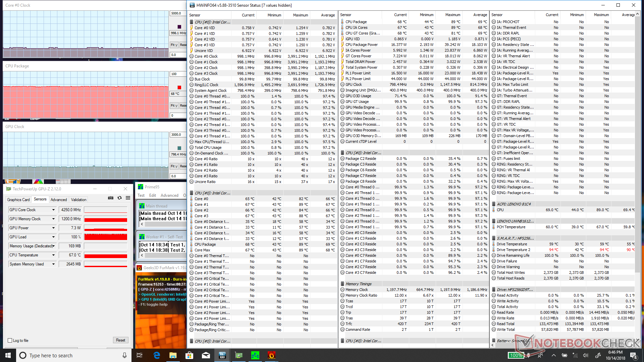Select the GPU-Z Sensors tab

click(40, 199)
